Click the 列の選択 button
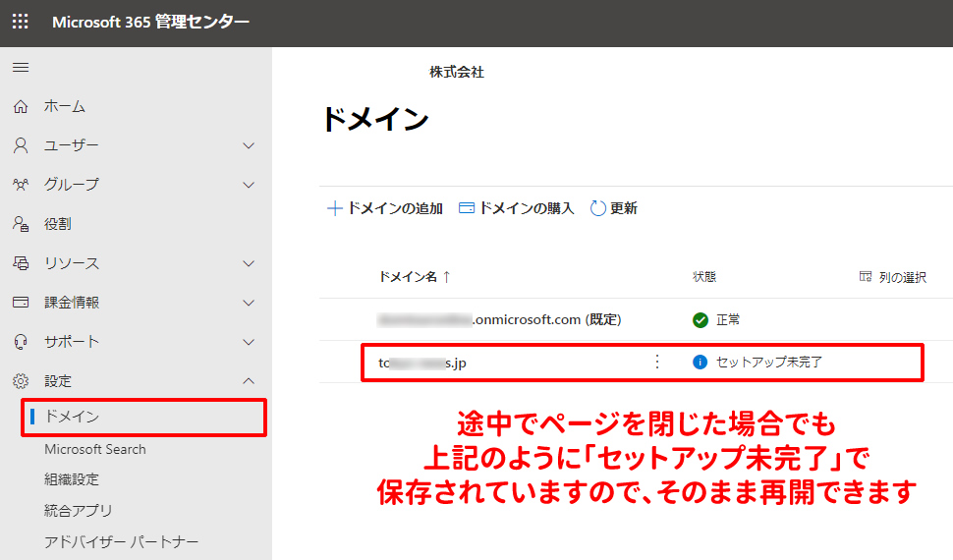Image resolution: width=953 pixels, height=560 pixels. coord(893,277)
